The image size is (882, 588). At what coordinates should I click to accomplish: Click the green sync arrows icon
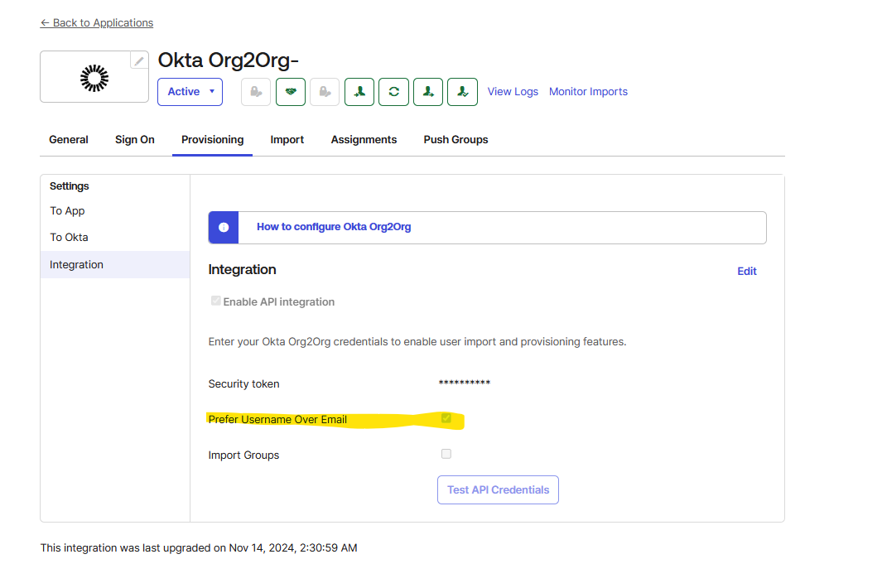tap(393, 92)
